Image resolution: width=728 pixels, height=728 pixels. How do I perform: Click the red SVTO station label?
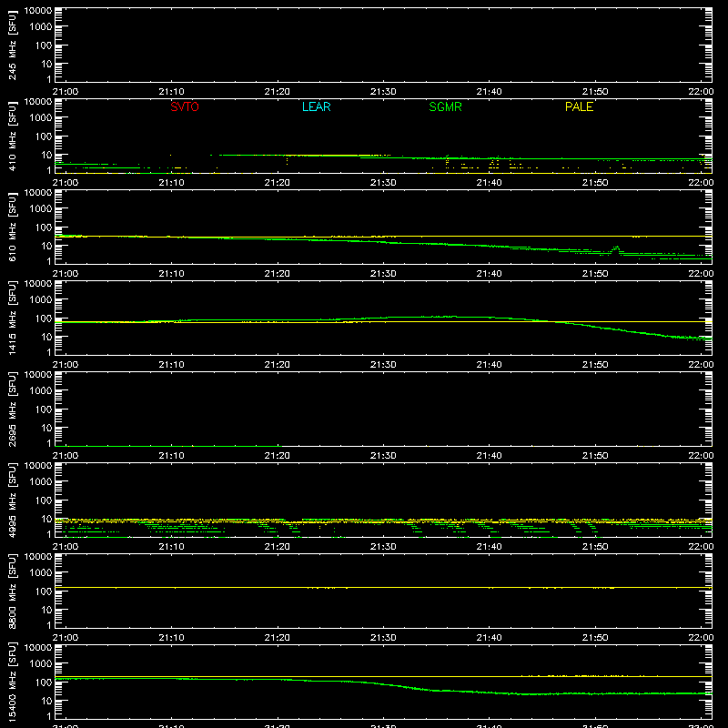[185, 106]
